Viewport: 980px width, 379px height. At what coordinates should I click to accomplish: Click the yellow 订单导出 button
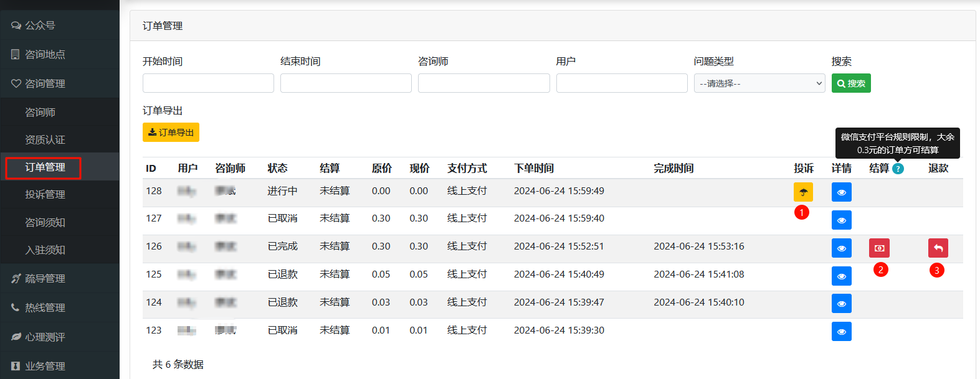pyautogui.click(x=171, y=132)
